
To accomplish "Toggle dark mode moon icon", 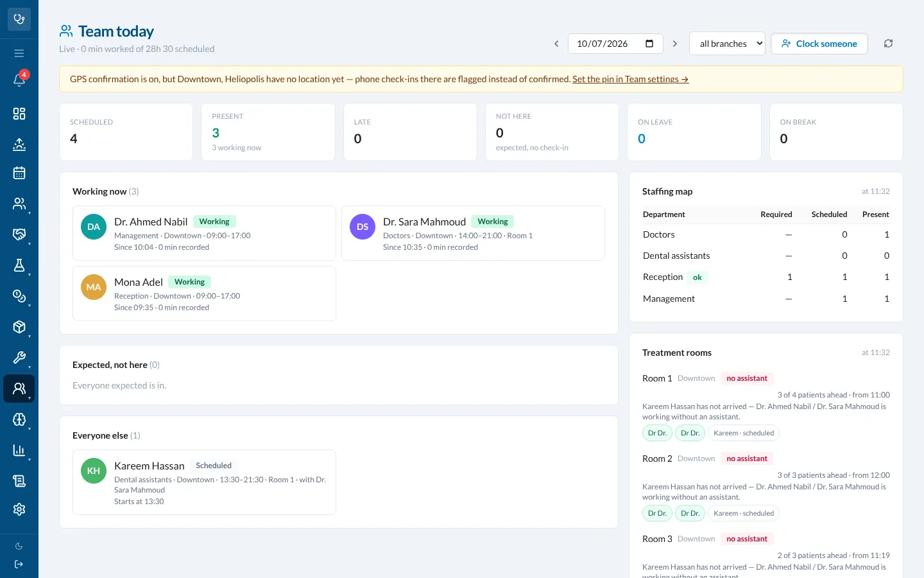I will click(19, 547).
